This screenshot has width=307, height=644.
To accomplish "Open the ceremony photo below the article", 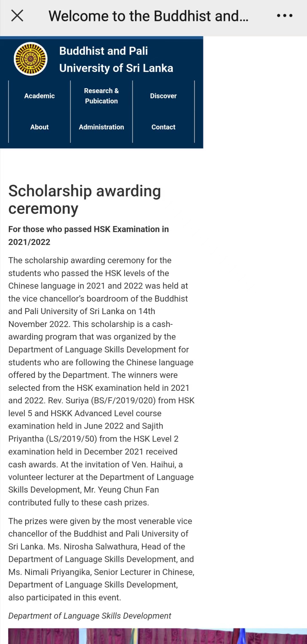I will [158, 636].
